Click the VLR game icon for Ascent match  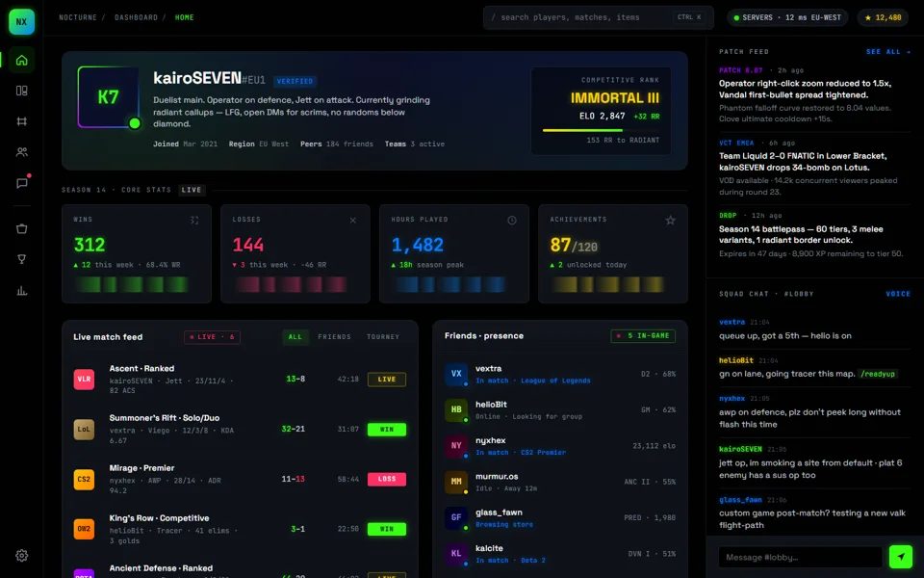tap(84, 380)
